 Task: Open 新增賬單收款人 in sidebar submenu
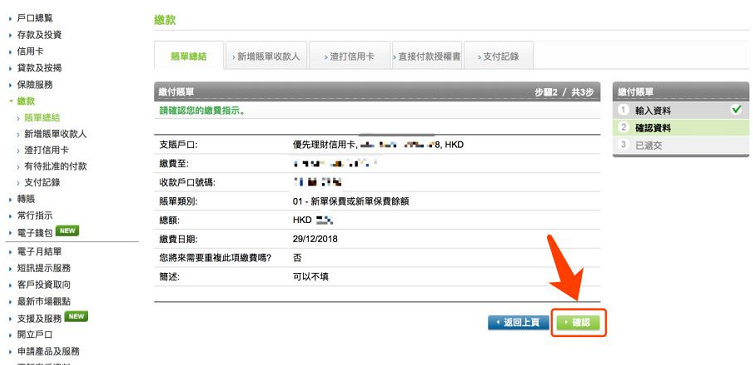(x=55, y=134)
